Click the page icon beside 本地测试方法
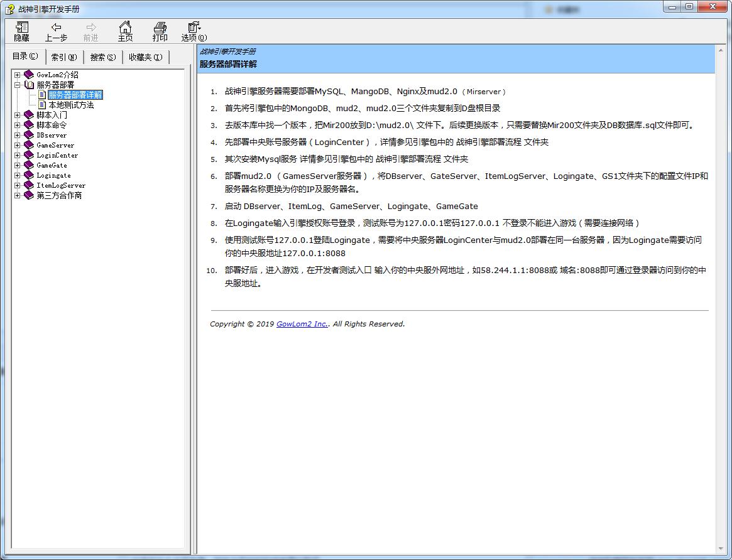 click(42, 105)
